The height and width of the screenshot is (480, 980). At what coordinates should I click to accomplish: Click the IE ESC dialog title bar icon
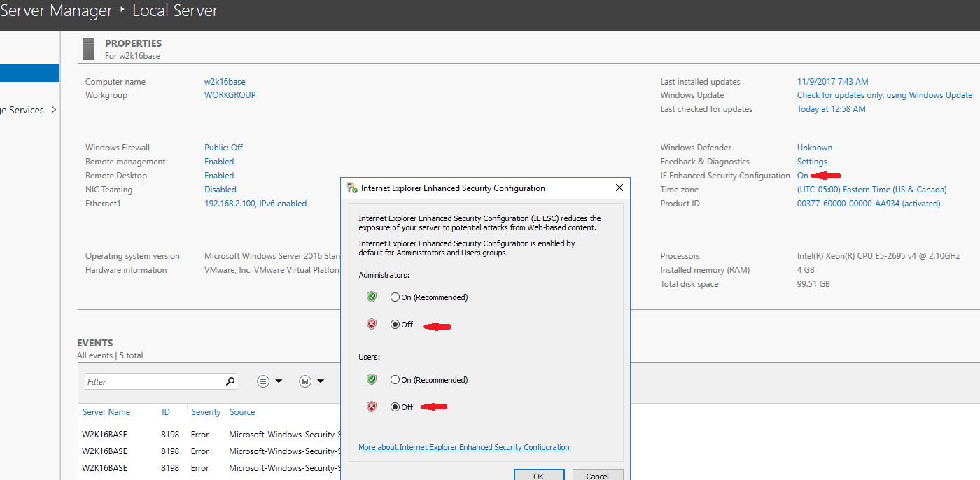click(x=352, y=188)
